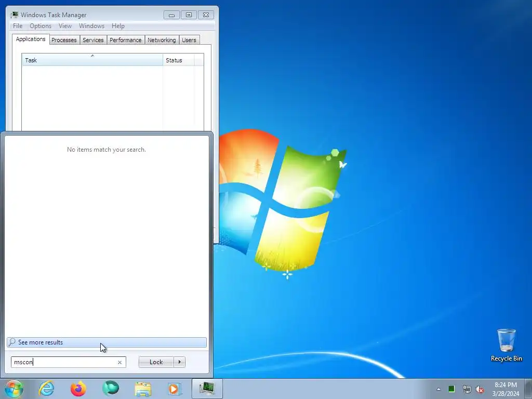Switch to the Services tab
The width and height of the screenshot is (532, 399).
click(x=93, y=40)
